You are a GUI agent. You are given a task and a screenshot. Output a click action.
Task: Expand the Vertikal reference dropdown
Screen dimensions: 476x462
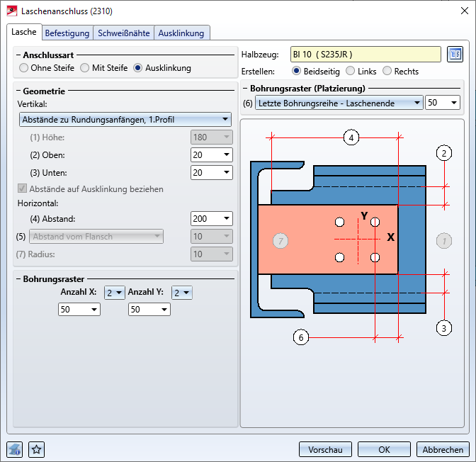pyautogui.click(x=125, y=120)
